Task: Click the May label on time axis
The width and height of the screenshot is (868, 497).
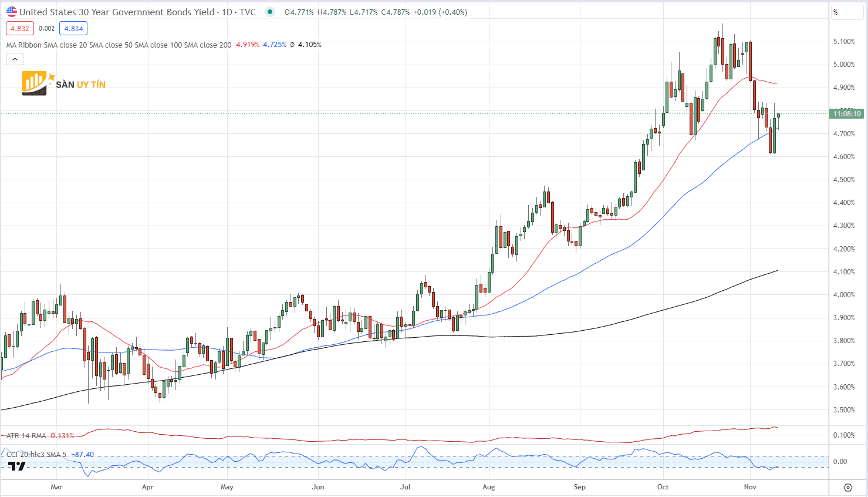Action: tap(227, 487)
